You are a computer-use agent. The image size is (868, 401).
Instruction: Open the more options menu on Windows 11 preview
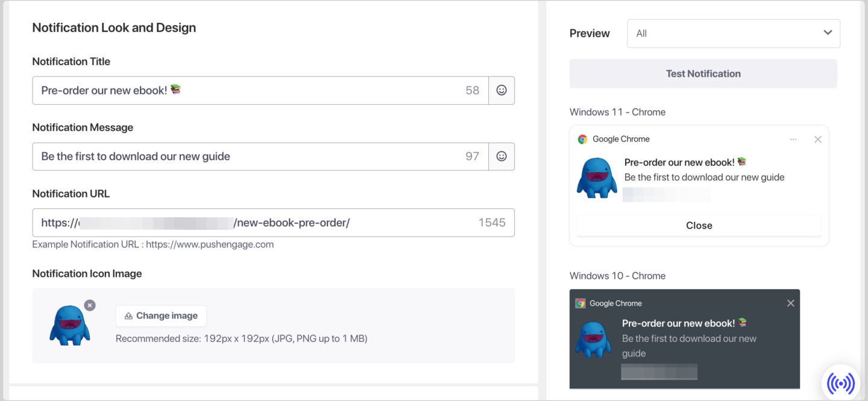793,139
